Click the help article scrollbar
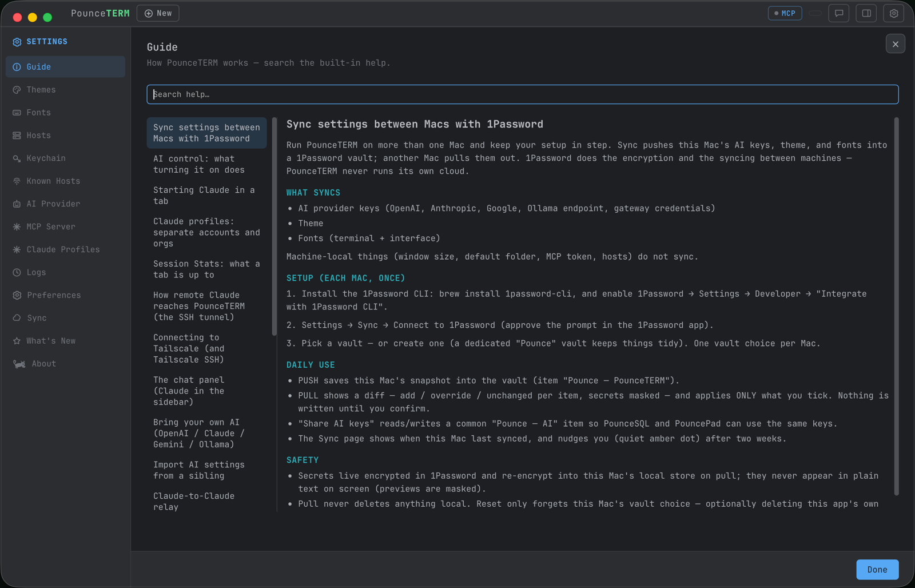The width and height of the screenshot is (915, 588). pos(896,306)
